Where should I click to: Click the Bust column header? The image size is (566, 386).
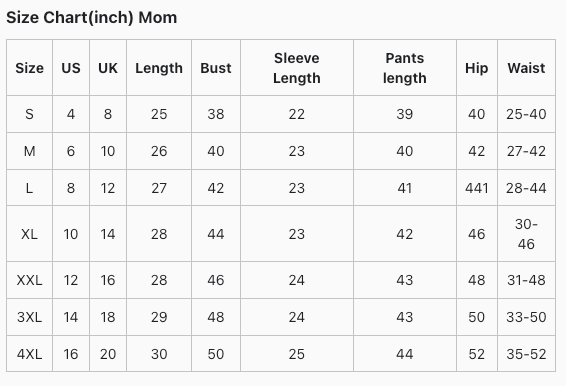point(216,68)
